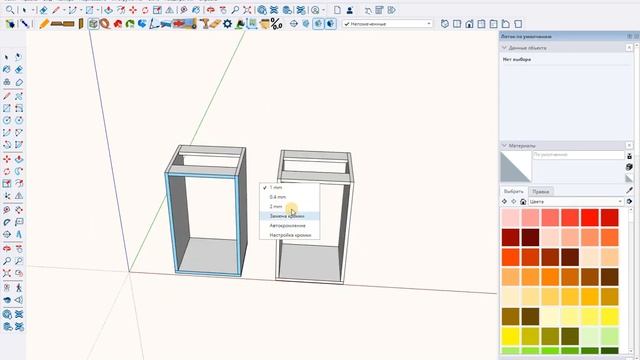Activate the Orbit tool in left toolbar
The height and width of the screenshot is (360, 640).
tap(7, 249)
